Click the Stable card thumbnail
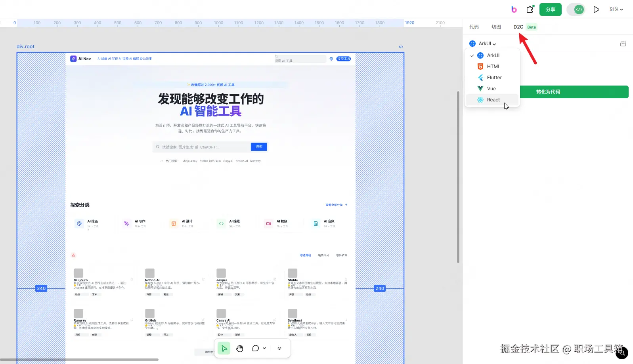Screen dimensions: 633x364 coord(293,273)
